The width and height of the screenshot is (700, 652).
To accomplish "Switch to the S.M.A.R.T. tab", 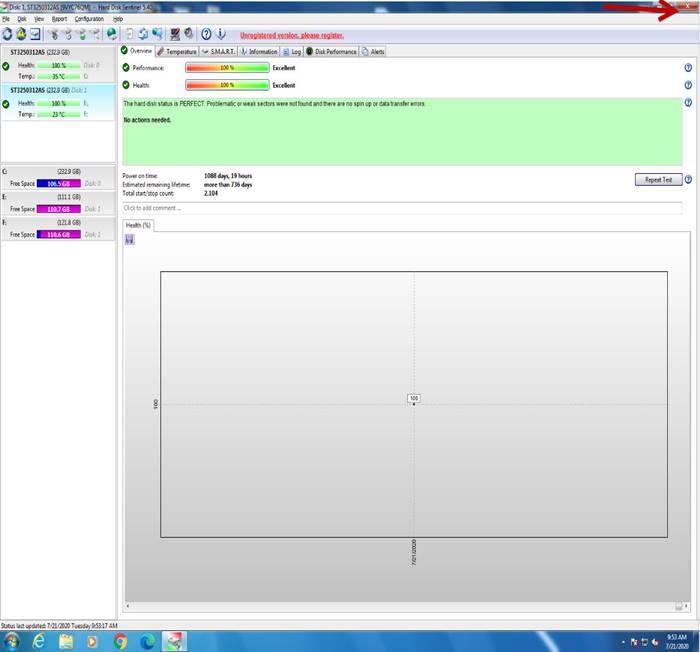I will pyautogui.click(x=219, y=51).
